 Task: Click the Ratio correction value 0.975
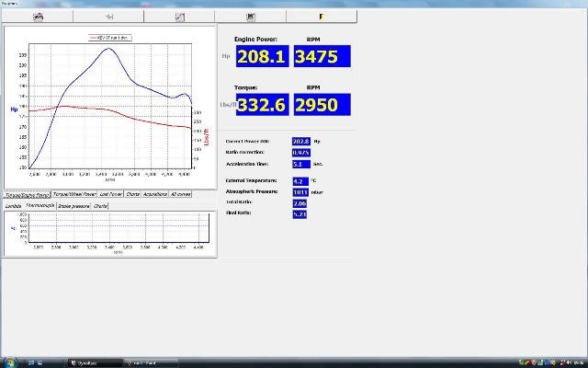click(x=301, y=153)
